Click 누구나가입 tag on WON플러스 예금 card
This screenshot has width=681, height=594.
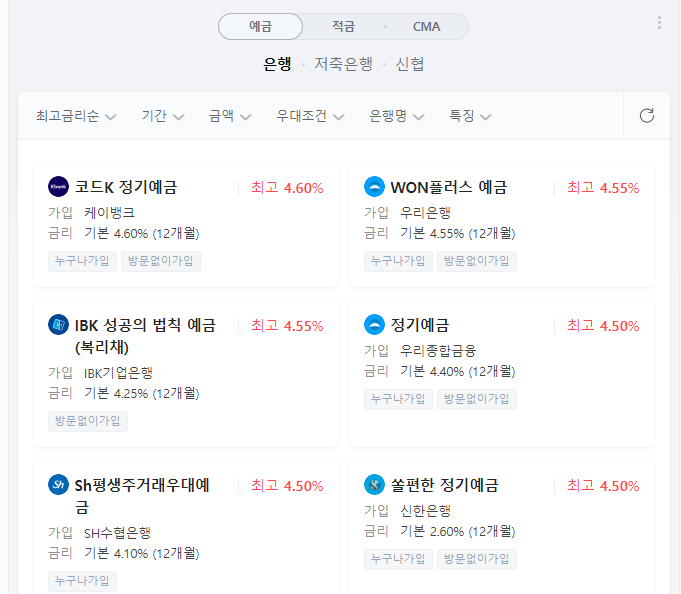(x=398, y=261)
